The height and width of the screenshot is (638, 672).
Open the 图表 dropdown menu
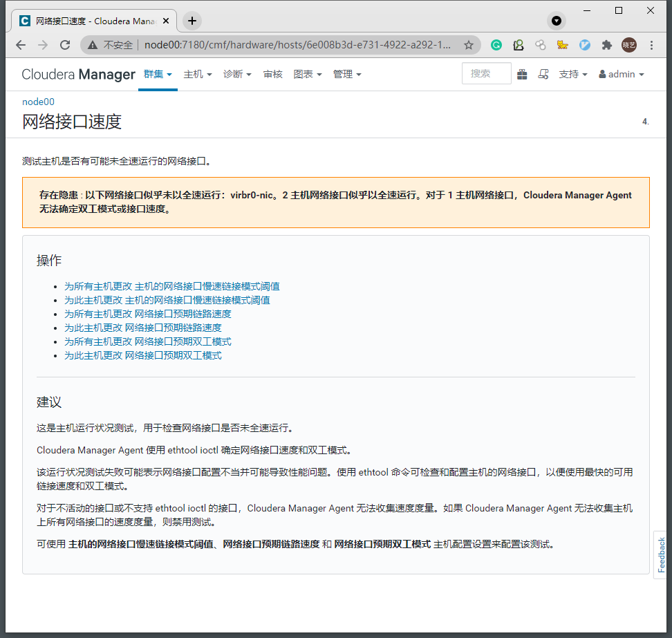[x=307, y=75]
